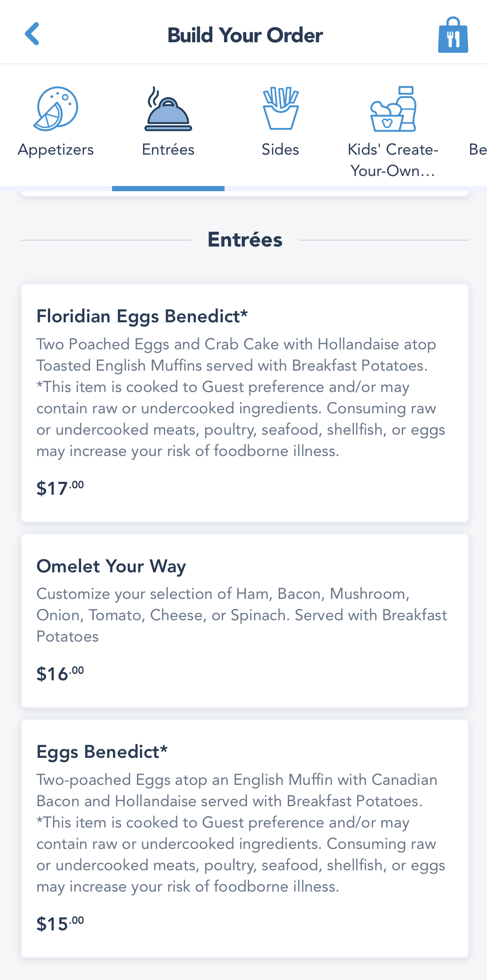Tap the Entrées covered dish icon

point(168,109)
